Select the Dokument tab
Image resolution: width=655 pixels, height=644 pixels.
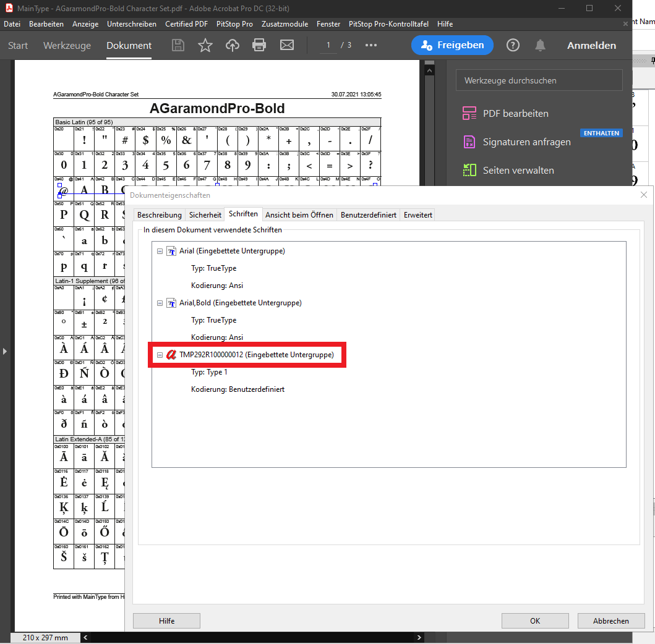pos(129,46)
